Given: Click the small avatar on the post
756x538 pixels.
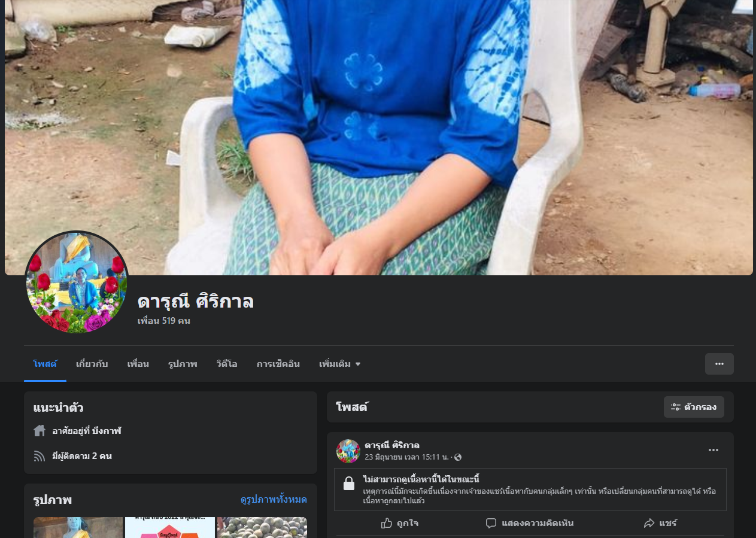Looking at the screenshot, I should pyautogui.click(x=348, y=451).
